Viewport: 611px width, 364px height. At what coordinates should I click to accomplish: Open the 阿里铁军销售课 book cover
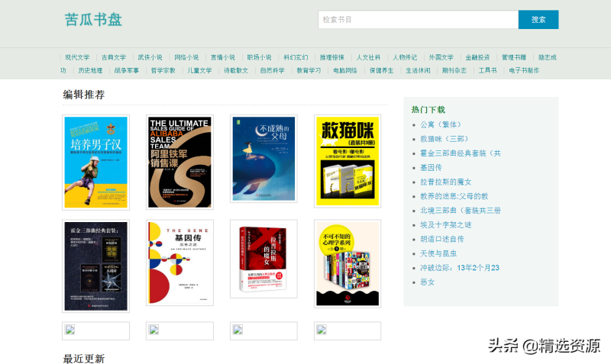pyautogui.click(x=179, y=162)
